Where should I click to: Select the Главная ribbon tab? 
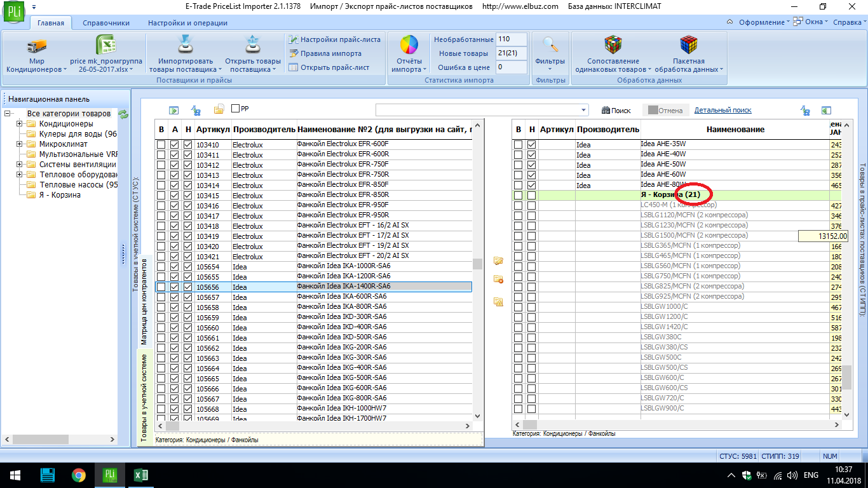pyautogui.click(x=51, y=23)
